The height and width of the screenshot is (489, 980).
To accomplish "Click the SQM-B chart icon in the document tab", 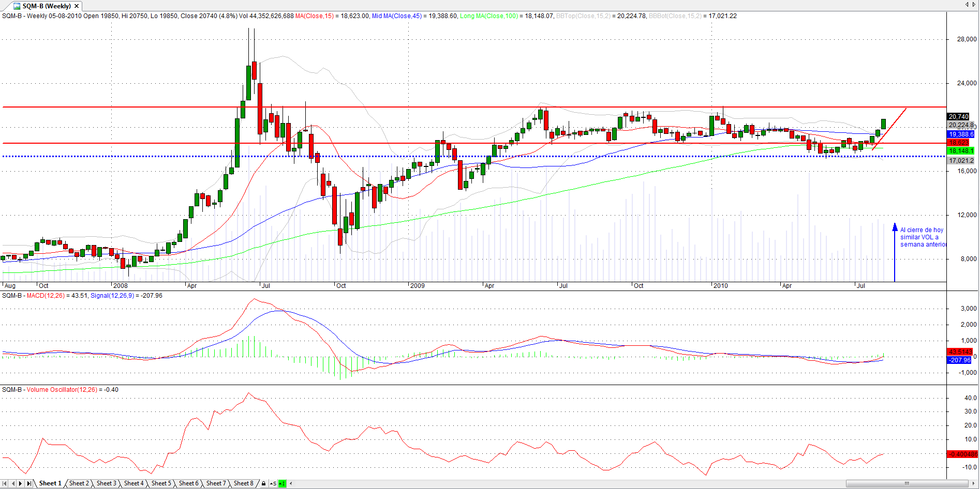I will pyautogui.click(x=17, y=6).
